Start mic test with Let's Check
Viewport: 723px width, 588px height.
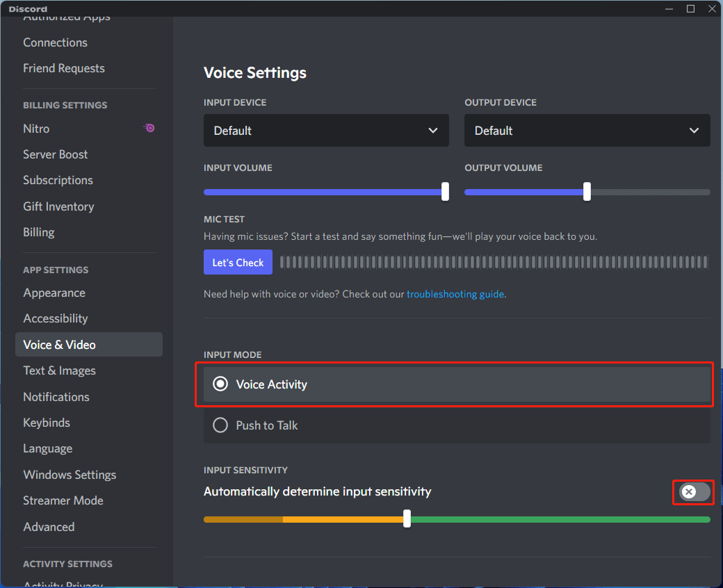click(x=238, y=262)
